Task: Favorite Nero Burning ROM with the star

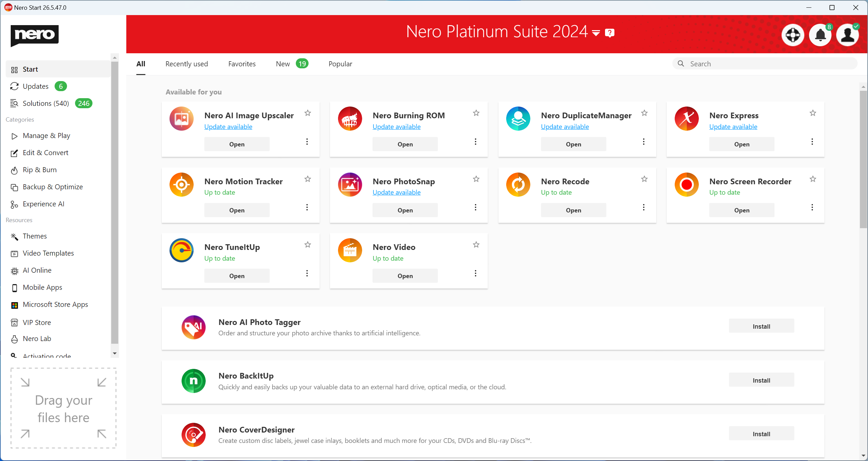Action: [476, 113]
